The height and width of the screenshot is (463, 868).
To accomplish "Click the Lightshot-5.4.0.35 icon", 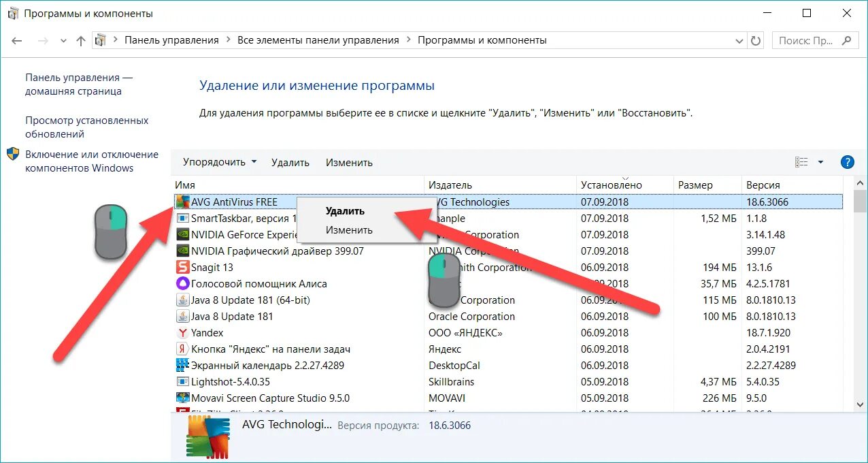I will tap(182, 381).
